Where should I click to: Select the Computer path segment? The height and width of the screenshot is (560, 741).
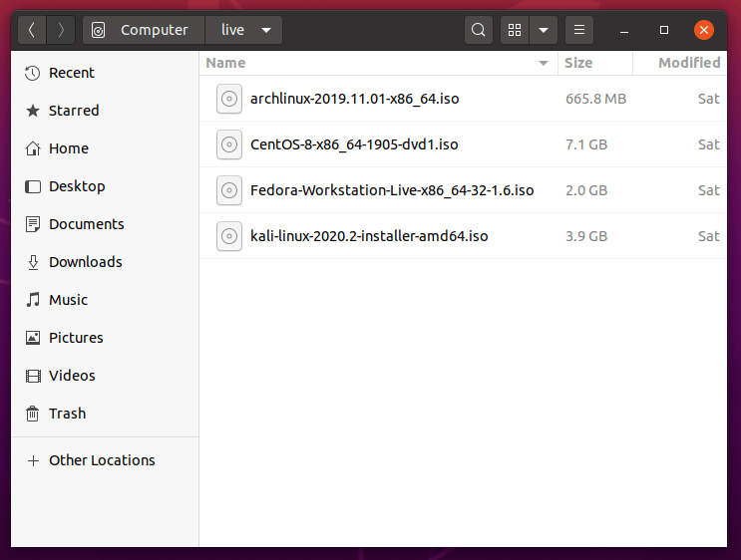coord(144,30)
